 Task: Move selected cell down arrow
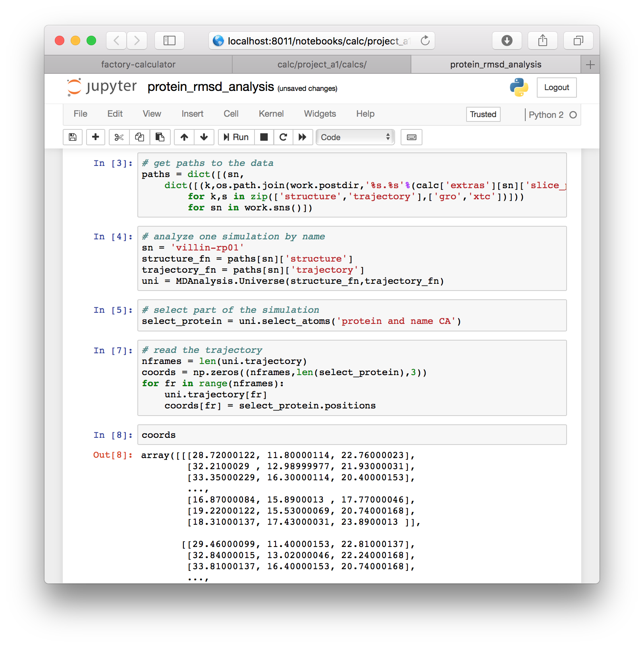pos(204,137)
